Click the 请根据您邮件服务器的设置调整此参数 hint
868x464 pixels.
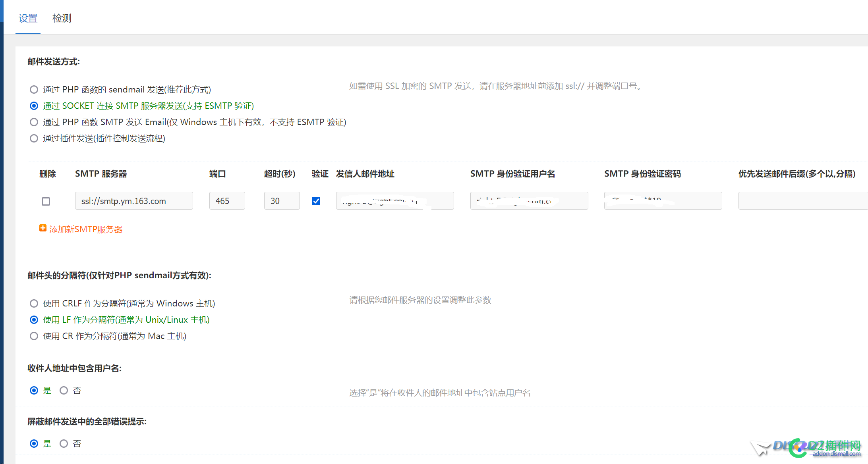click(420, 300)
